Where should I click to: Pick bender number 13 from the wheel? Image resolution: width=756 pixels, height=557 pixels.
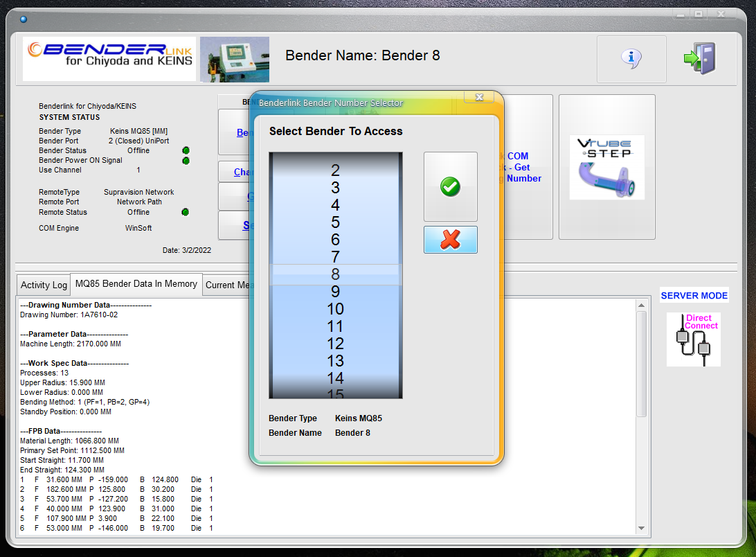click(335, 361)
